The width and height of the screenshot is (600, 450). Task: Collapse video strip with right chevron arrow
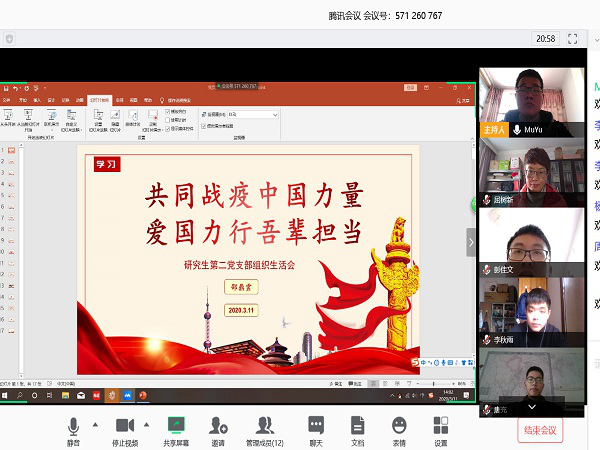[471, 241]
